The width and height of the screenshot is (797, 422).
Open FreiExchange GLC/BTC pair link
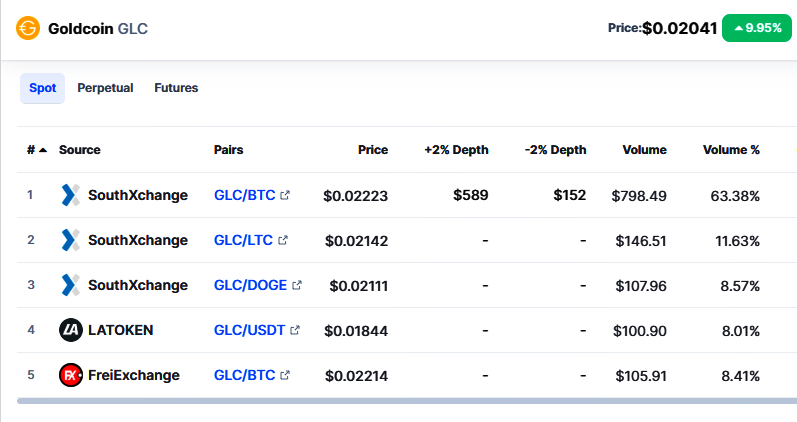pyautogui.click(x=244, y=375)
